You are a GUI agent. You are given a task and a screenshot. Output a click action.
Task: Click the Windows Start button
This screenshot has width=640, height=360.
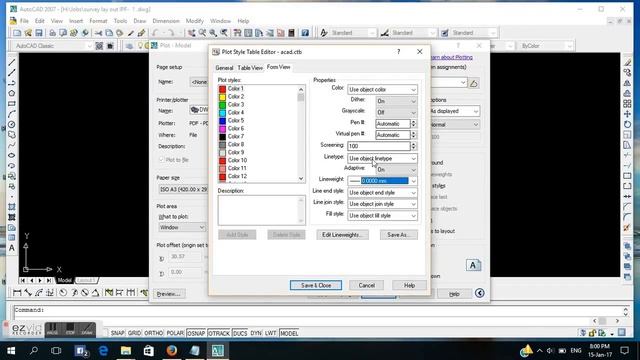11,350
